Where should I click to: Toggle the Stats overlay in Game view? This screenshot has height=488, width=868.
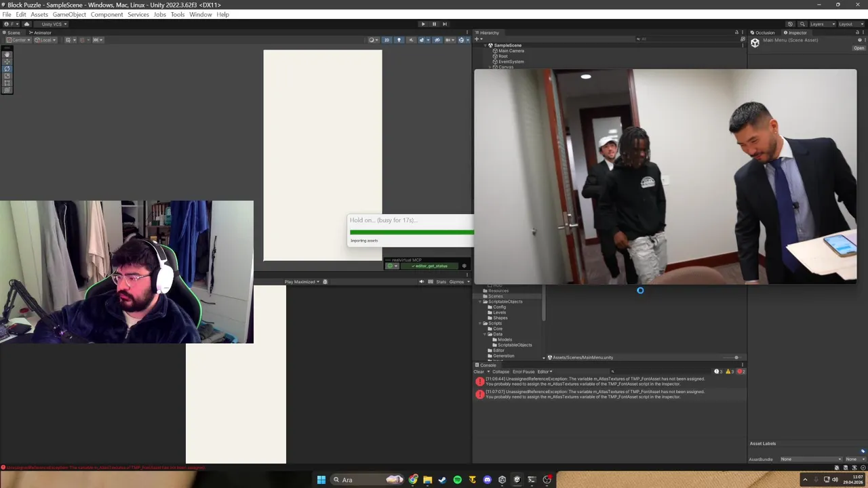click(x=441, y=282)
